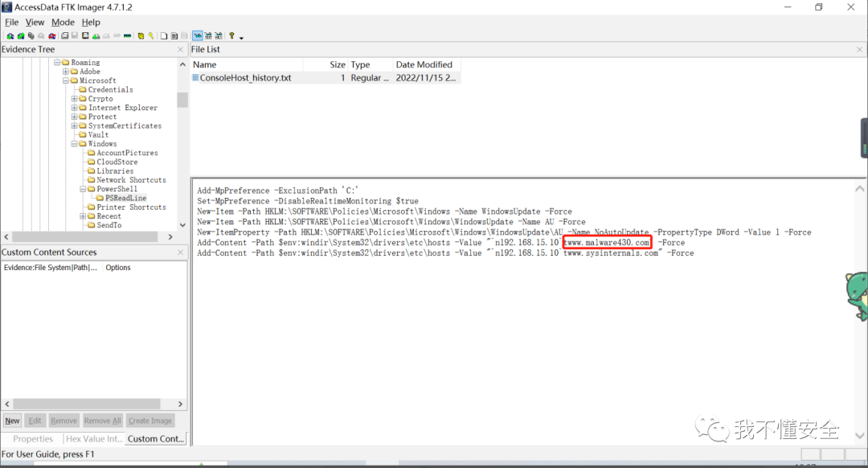Collapse the Microsoft folder node
The image size is (868, 468).
pos(66,80)
